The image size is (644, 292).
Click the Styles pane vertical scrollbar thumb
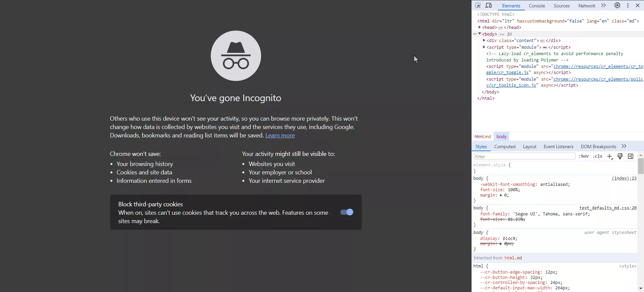[x=641, y=166]
